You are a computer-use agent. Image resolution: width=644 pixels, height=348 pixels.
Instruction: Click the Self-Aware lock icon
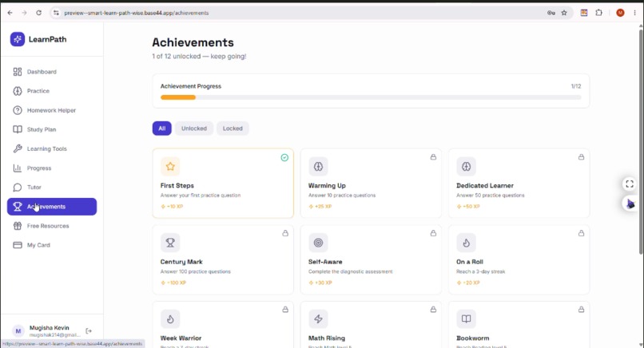click(433, 233)
